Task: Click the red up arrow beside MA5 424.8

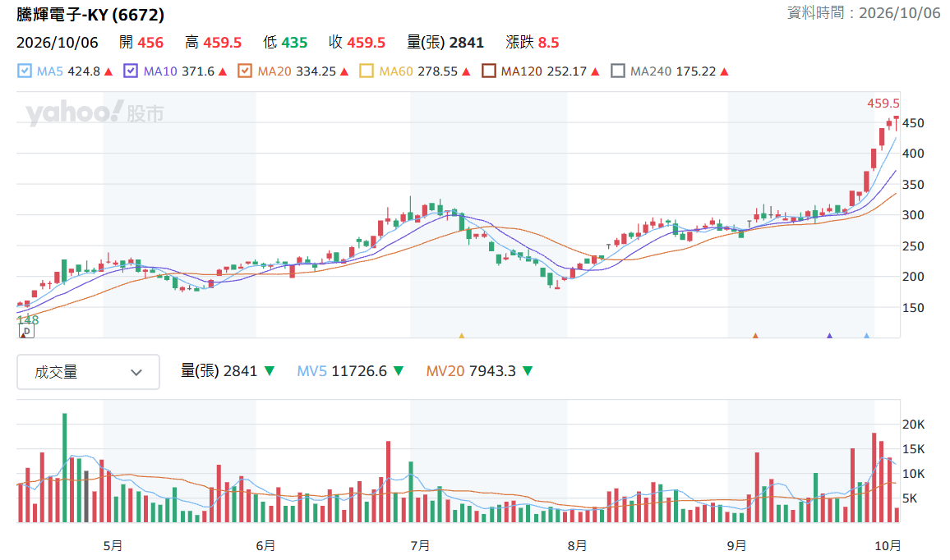Action: [108, 71]
